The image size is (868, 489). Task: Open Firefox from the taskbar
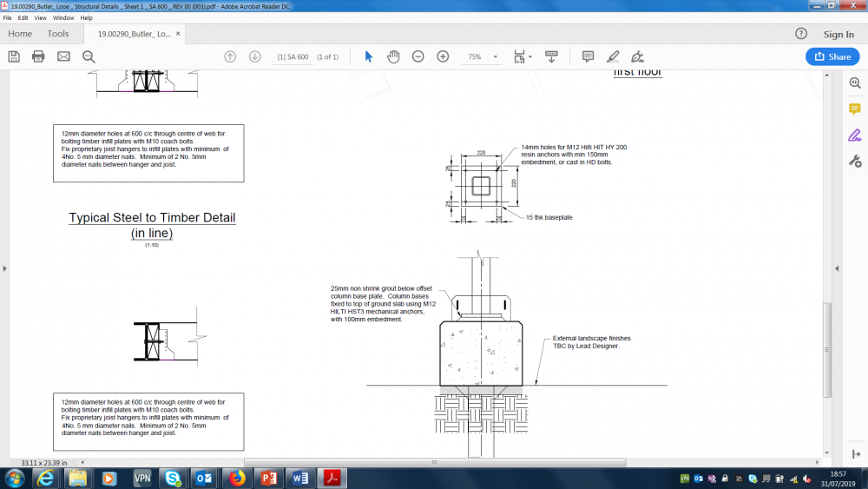point(237,478)
